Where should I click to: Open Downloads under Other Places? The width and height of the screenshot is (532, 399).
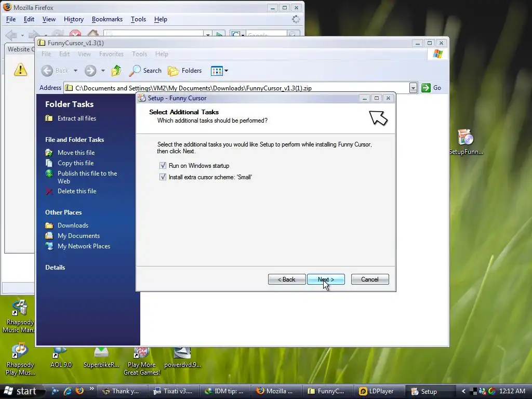pyautogui.click(x=73, y=225)
